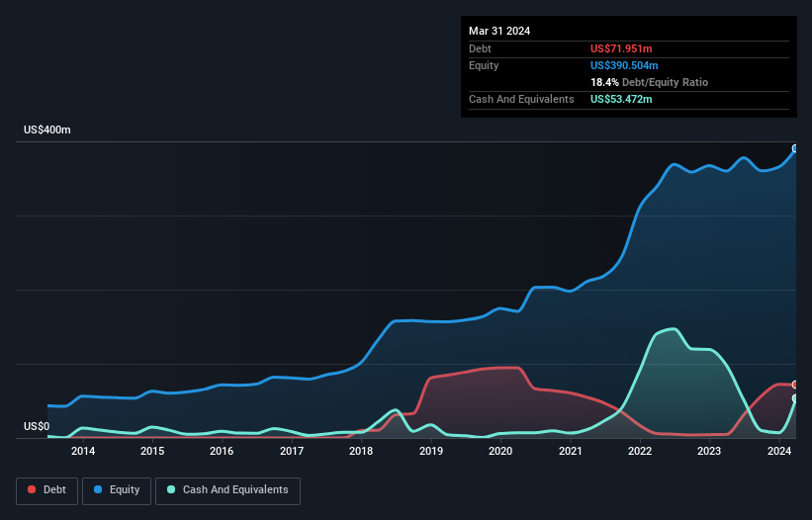The image size is (812, 520).
Task: Click the US$390.504m equity value
Action: [624, 65]
